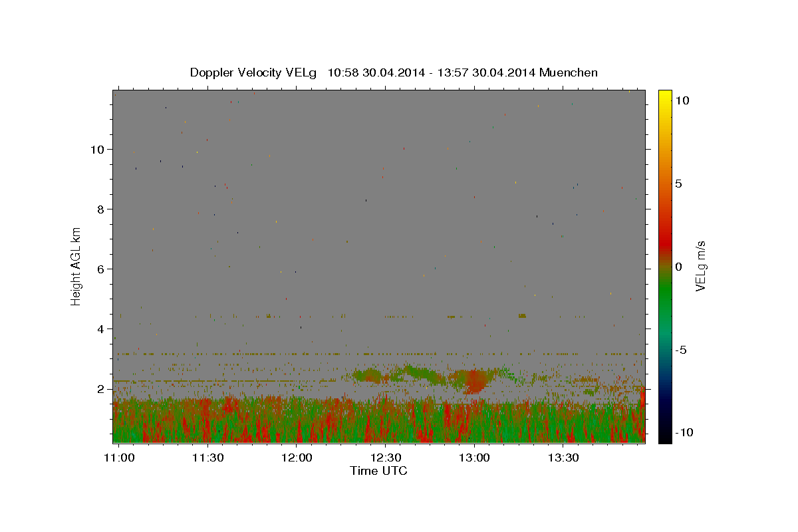Image resolution: width=798 pixels, height=532 pixels.
Task: Click the 'Time UTC' axis label
Action: [x=378, y=471]
